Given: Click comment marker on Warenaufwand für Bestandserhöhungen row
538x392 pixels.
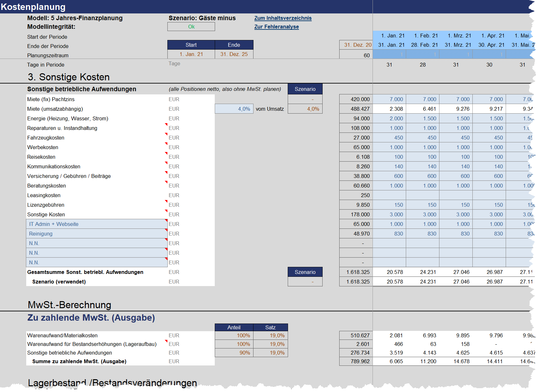Looking at the screenshot, I should pos(166,341).
